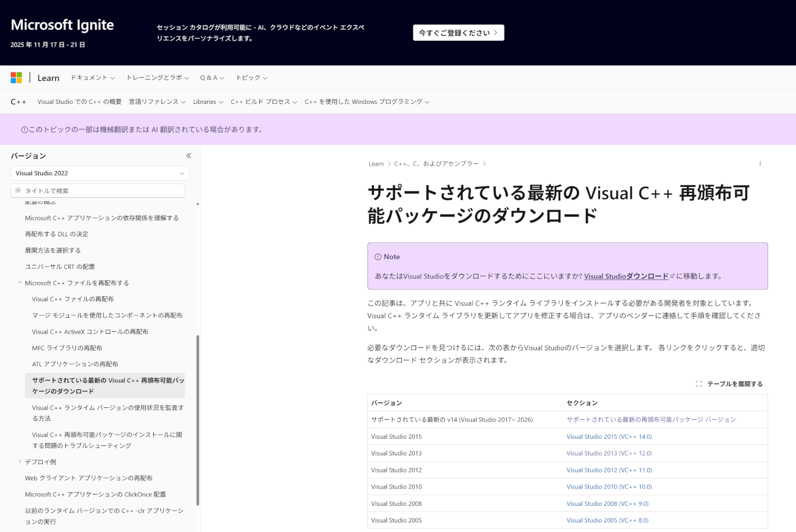Click the タイトルで検索 search field

(x=98, y=191)
